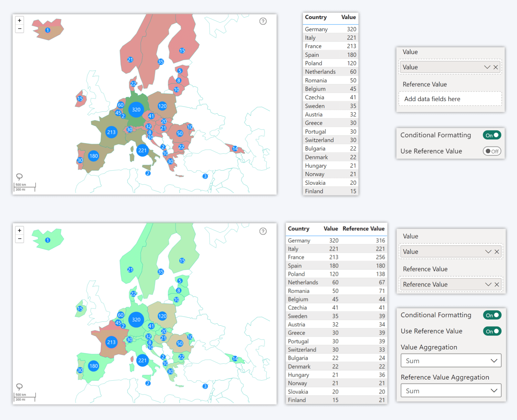Select the Czechia row in the top table
Viewport: 517px width, 420px height.
(331, 97)
